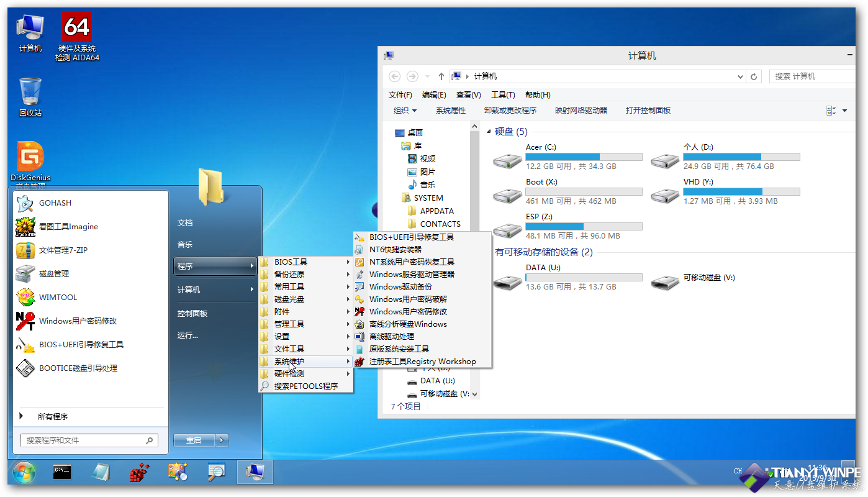The height and width of the screenshot is (497, 868).
Task: Open 文件管理7-ZIP from start menu
Action: coord(91,250)
